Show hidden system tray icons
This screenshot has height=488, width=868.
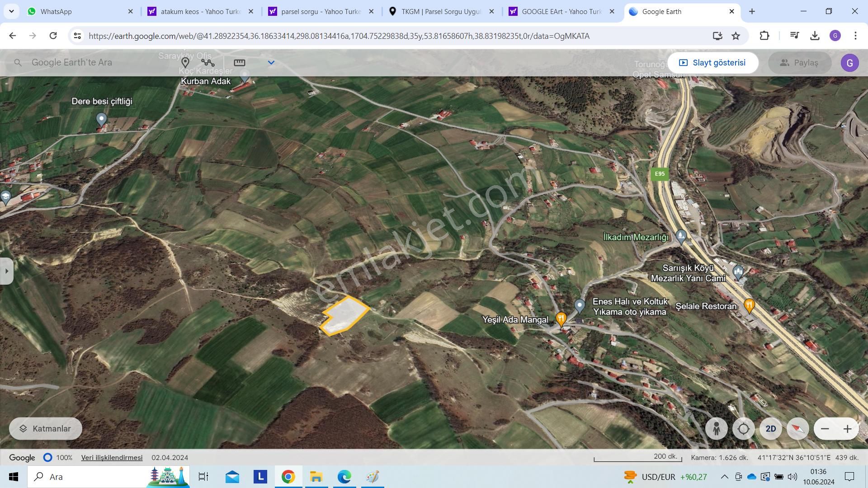pos(724,477)
